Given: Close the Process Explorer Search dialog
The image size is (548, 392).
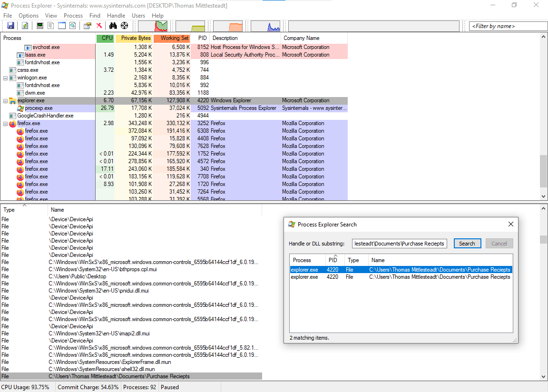Looking at the screenshot, I should pos(510,224).
